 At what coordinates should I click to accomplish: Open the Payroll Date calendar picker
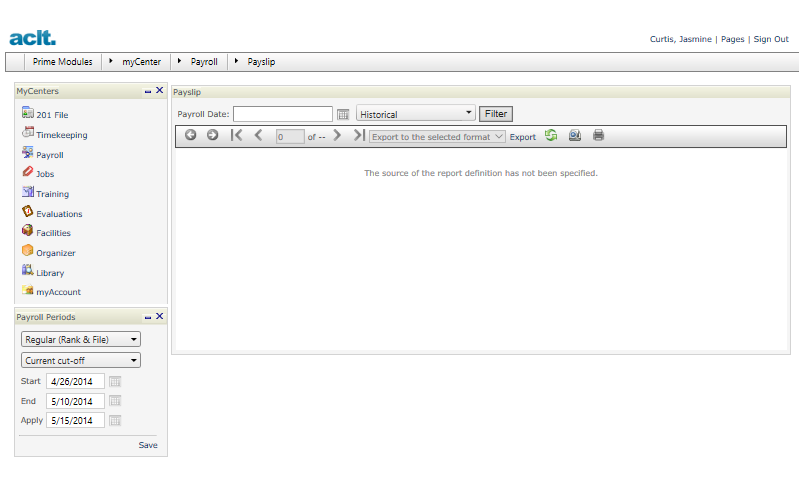343,114
